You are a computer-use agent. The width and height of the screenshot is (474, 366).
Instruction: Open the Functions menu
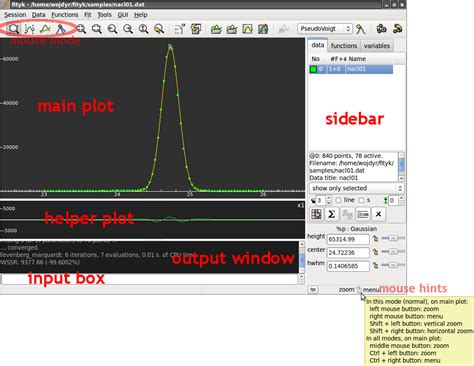65,15
